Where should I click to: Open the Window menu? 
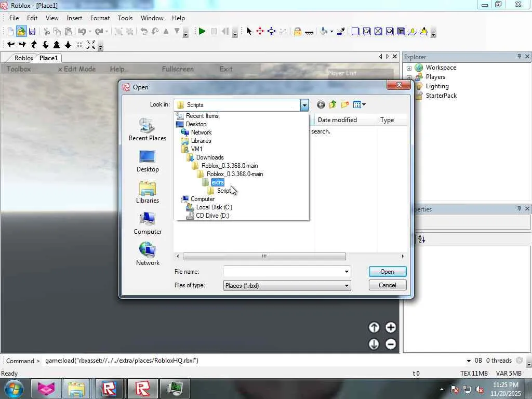tap(152, 18)
